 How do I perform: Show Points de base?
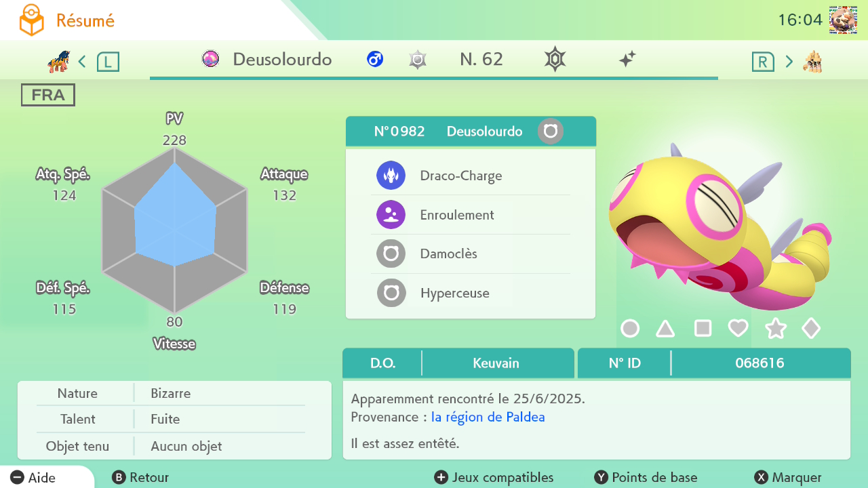646,478
